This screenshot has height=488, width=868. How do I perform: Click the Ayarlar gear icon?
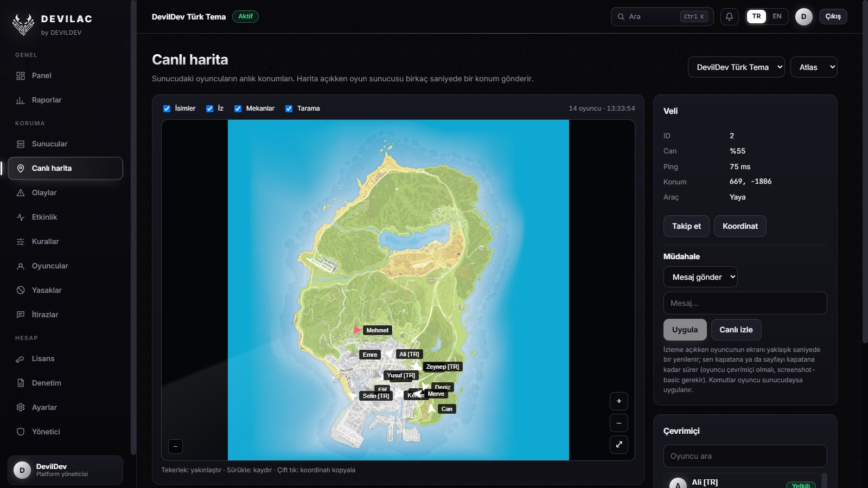[21, 408]
